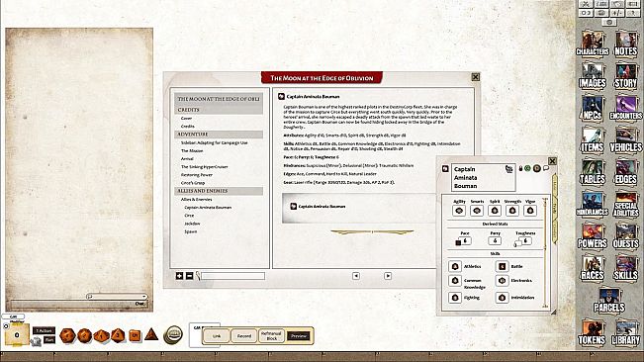Expand all with the plus button
This screenshot has height=362, width=644.
click(x=179, y=276)
